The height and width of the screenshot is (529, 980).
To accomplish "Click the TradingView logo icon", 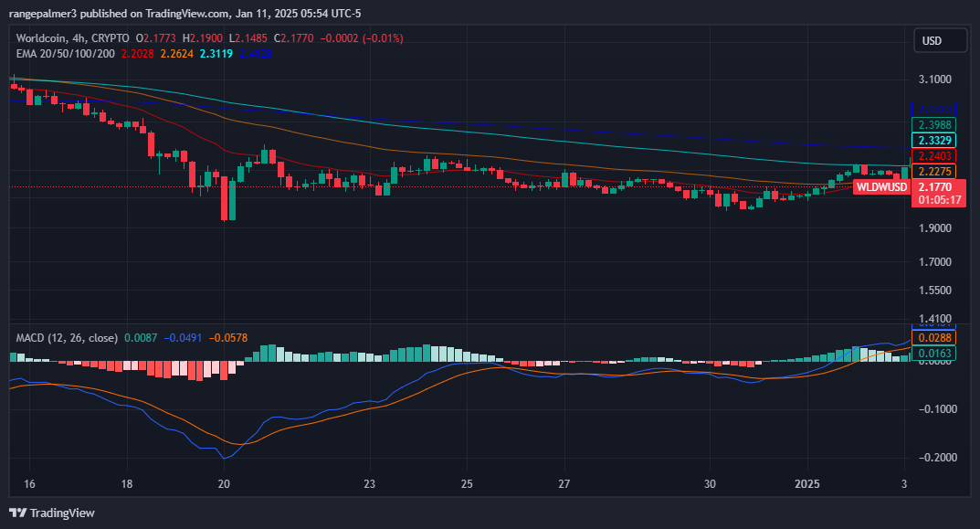I will click(x=17, y=513).
